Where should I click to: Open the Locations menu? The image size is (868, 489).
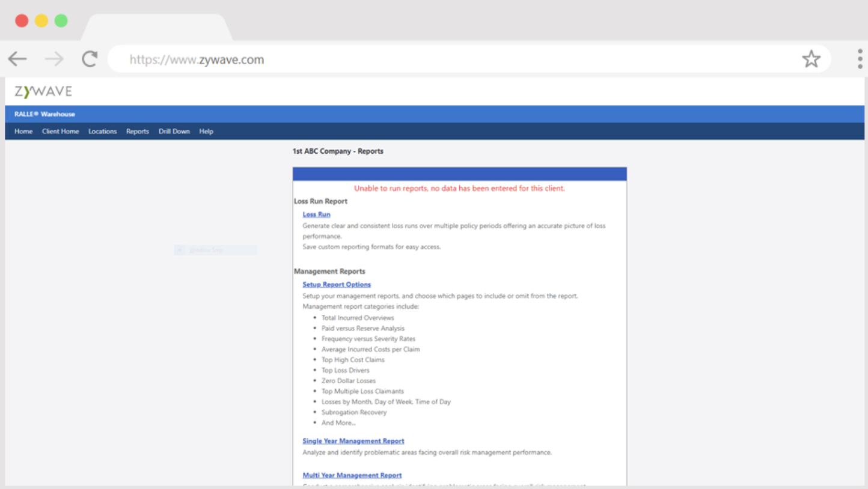point(102,131)
